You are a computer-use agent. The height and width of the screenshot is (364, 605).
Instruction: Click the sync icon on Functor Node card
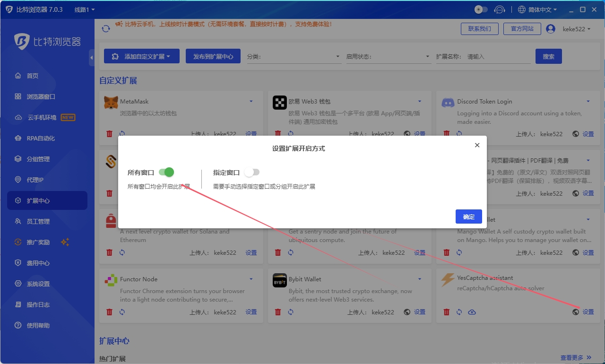coord(122,312)
